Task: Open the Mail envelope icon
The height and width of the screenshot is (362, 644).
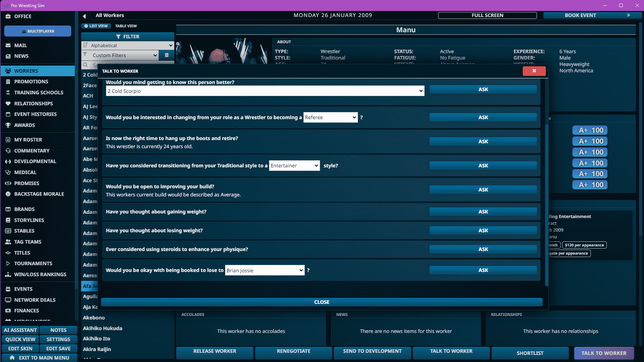Action: 8,45
